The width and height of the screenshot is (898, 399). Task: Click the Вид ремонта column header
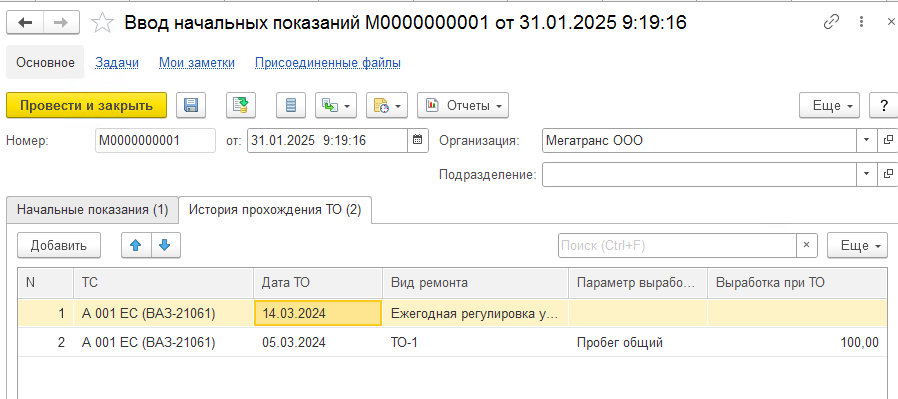coord(476,282)
